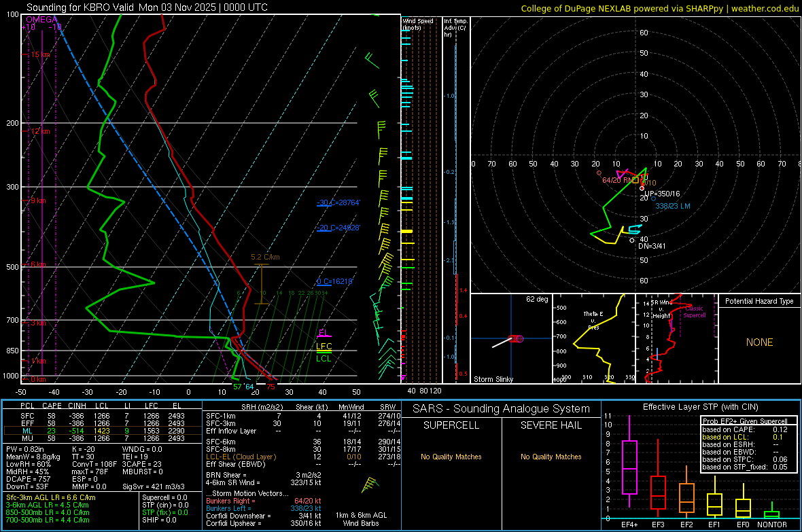
Task: Click the Corfidi downshear DN marker circle
Action: point(631,240)
